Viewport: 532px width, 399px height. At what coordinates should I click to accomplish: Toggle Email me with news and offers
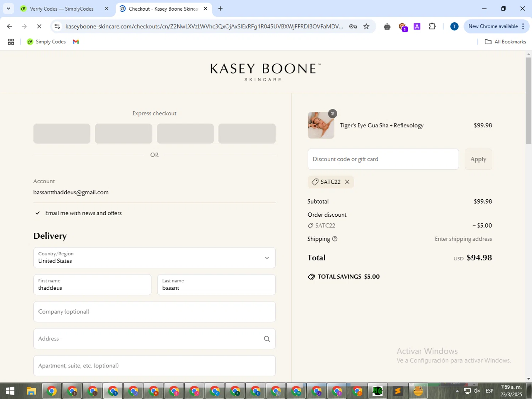pyautogui.click(x=38, y=213)
